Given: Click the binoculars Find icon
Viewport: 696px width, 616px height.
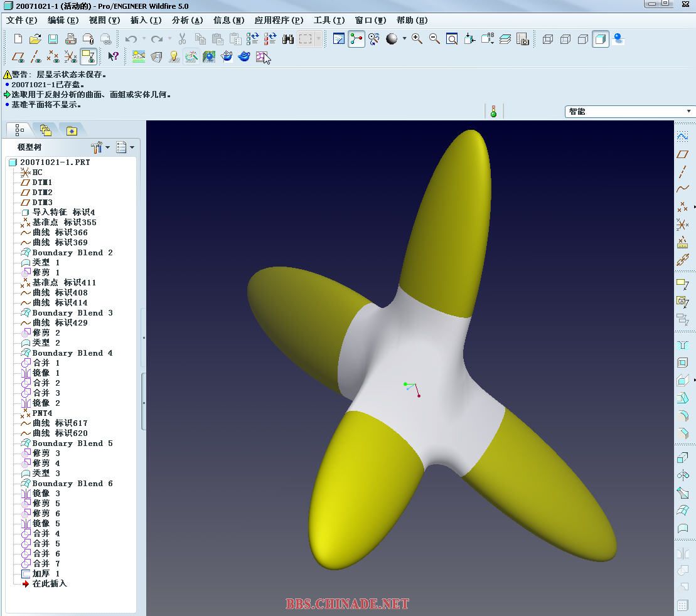Looking at the screenshot, I should pos(288,39).
